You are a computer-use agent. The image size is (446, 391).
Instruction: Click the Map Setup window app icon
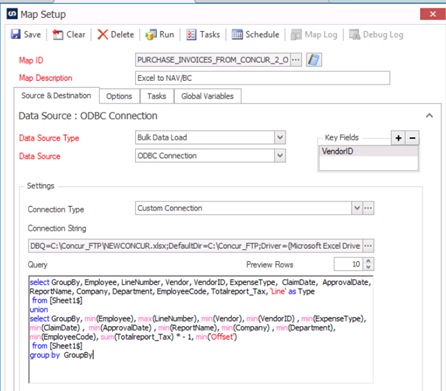(x=12, y=14)
